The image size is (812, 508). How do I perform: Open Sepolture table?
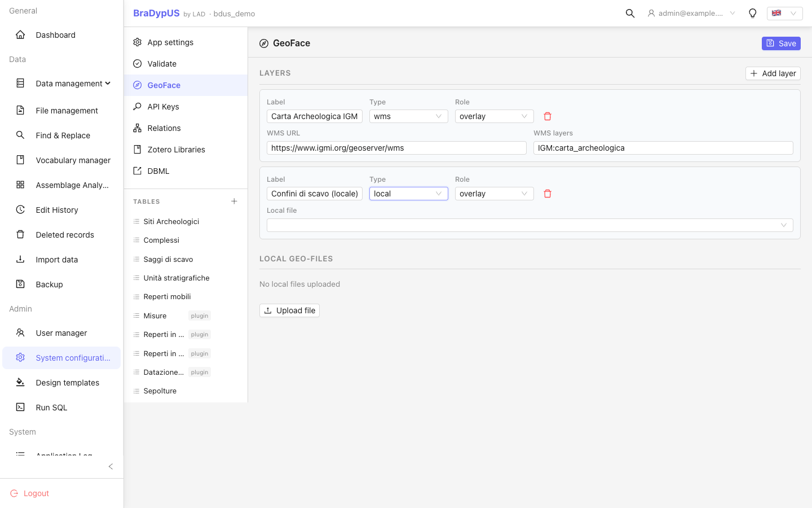tap(186, 391)
